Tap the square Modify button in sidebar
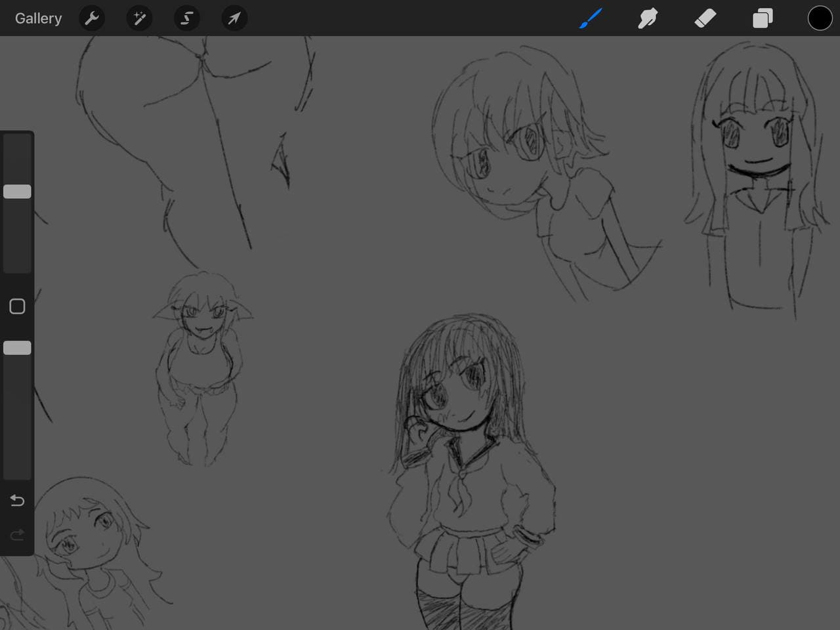 click(17, 306)
